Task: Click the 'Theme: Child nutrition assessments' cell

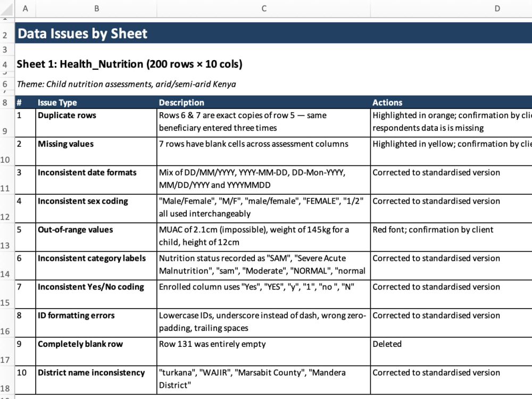Action: (126, 84)
